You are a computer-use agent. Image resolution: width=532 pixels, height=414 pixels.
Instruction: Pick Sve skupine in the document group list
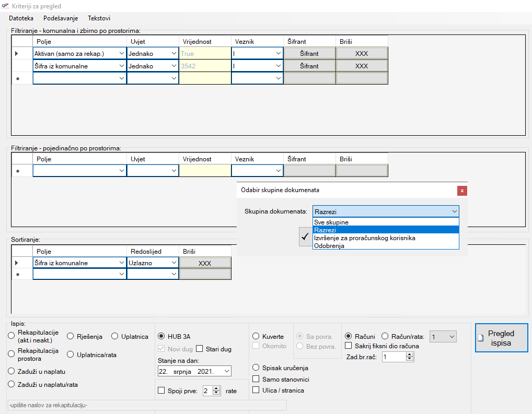tap(331, 222)
